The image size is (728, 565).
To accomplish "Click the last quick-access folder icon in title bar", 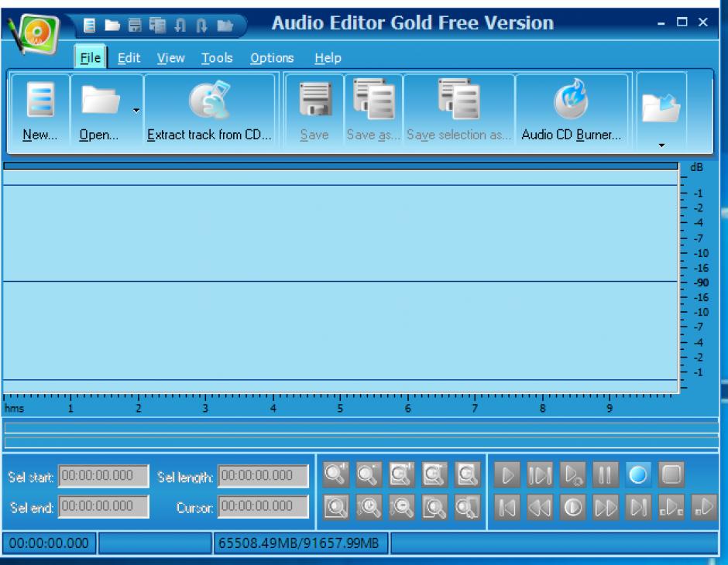I will (225, 25).
